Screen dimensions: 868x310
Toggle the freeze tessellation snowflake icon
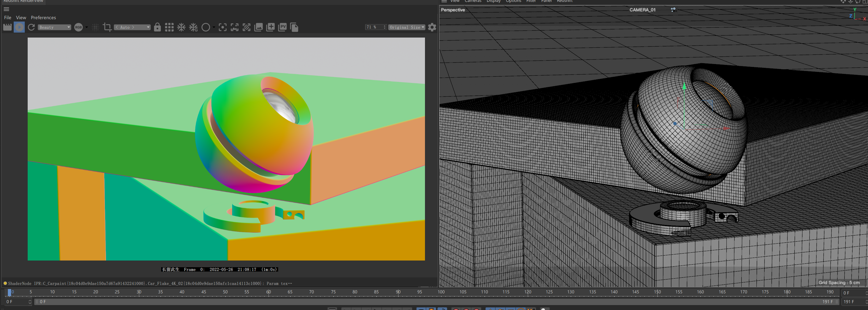click(x=181, y=27)
